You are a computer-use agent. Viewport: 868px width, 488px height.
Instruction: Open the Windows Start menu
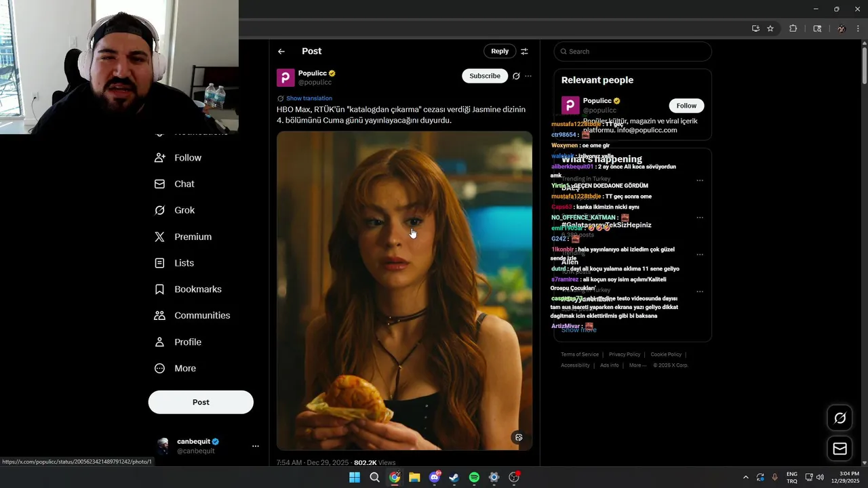pos(355,478)
